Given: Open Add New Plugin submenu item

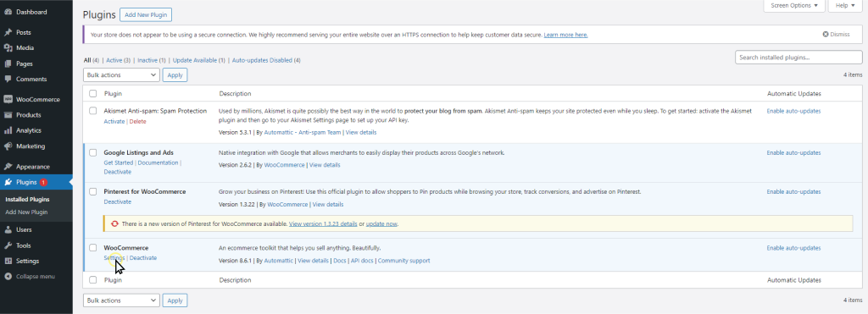Looking at the screenshot, I should point(26,212).
